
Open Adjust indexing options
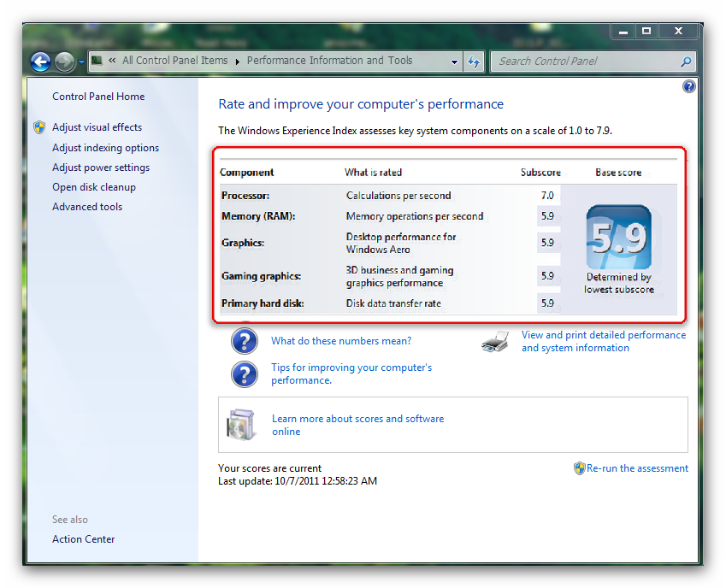coord(105,148)
